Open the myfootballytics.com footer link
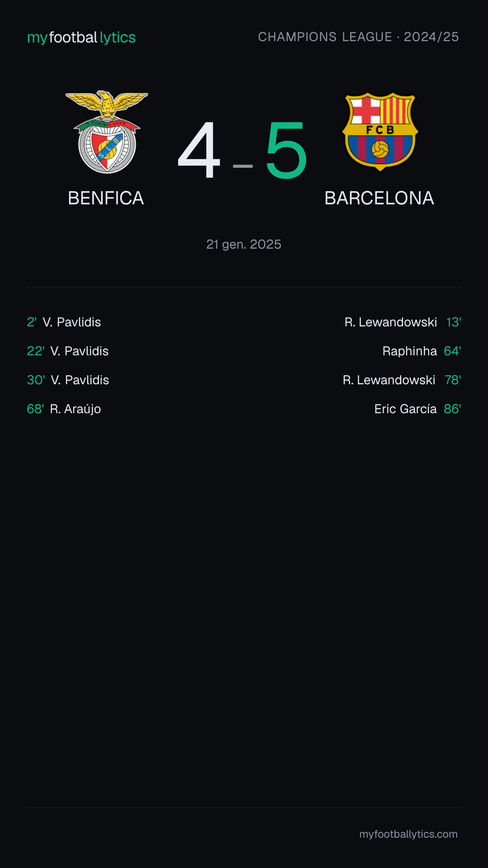Screen dimensions: 488x868 pyautogui.click(x=408, y=834)
